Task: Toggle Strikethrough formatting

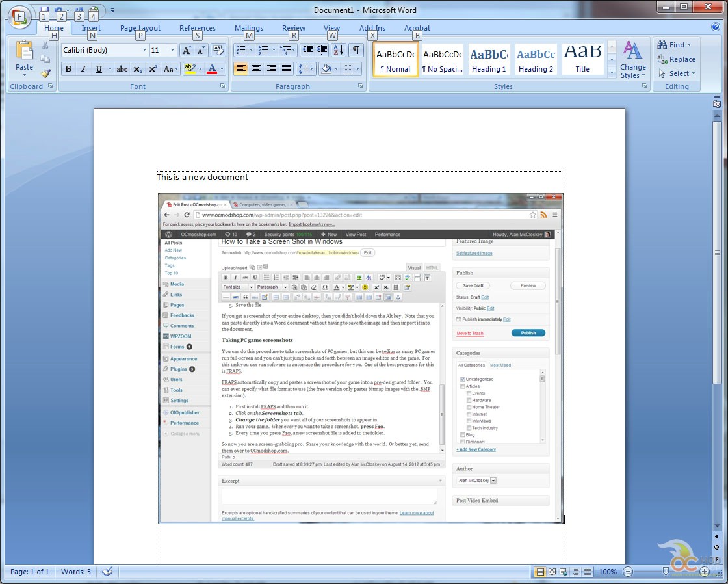Action: pos(122,69)
